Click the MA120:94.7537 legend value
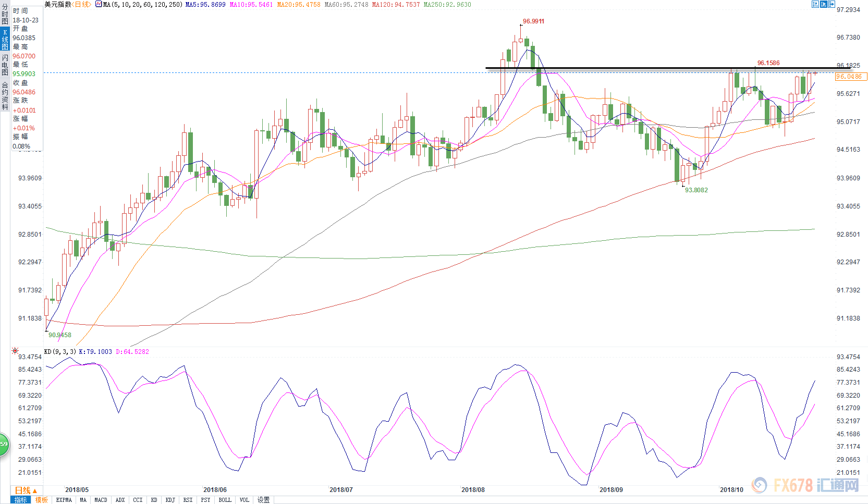Screen dimensions: 868x504 [x=396, y=4]
